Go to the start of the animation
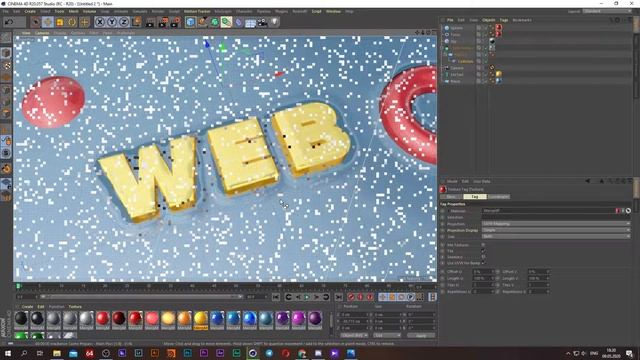This screenshot has height=360, width=640. [276, 297]
